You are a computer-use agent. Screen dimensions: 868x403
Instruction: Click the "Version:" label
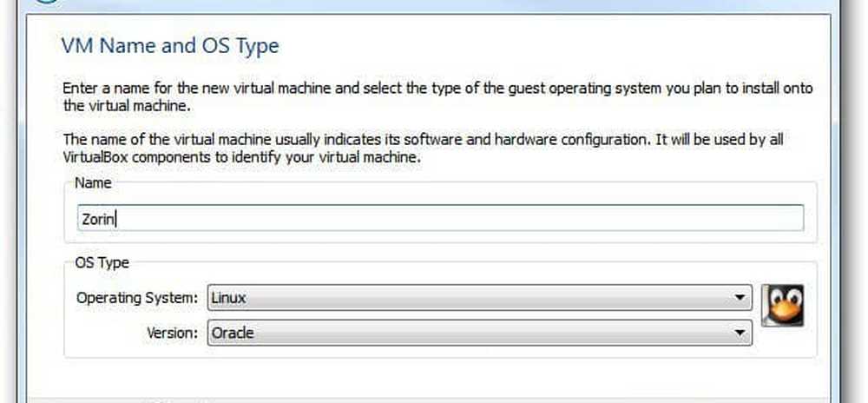tap(174, 332)
